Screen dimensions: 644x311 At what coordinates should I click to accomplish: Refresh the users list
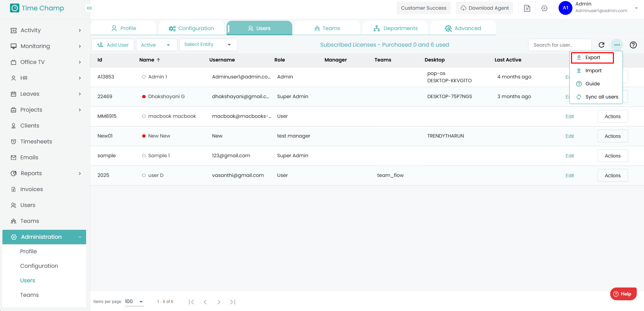click(601, 45)
